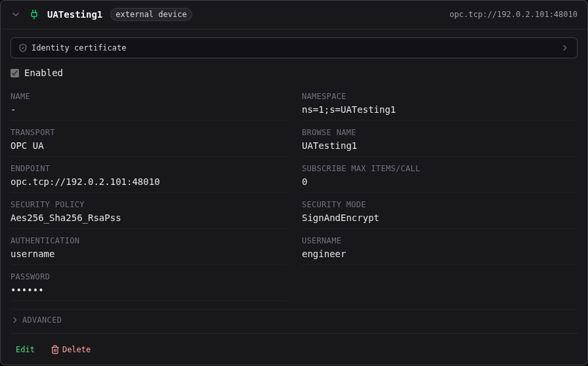588x366 pixels.
Task: Click the SUBSCRIBE MAX ITEMS/CALL label
Action: (361, 169)
